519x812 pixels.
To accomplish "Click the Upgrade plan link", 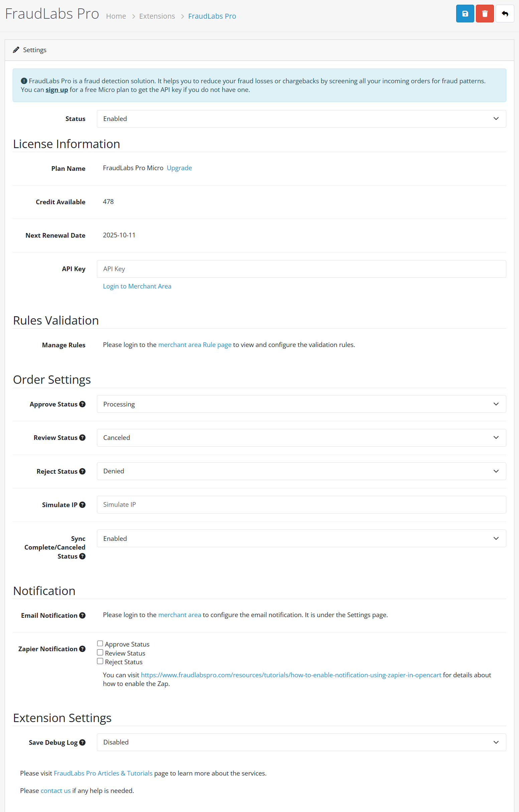I will (x=179, y=168).
